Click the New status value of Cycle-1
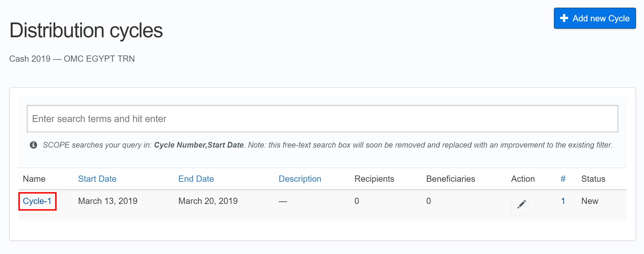 click(x=590, y=201)
